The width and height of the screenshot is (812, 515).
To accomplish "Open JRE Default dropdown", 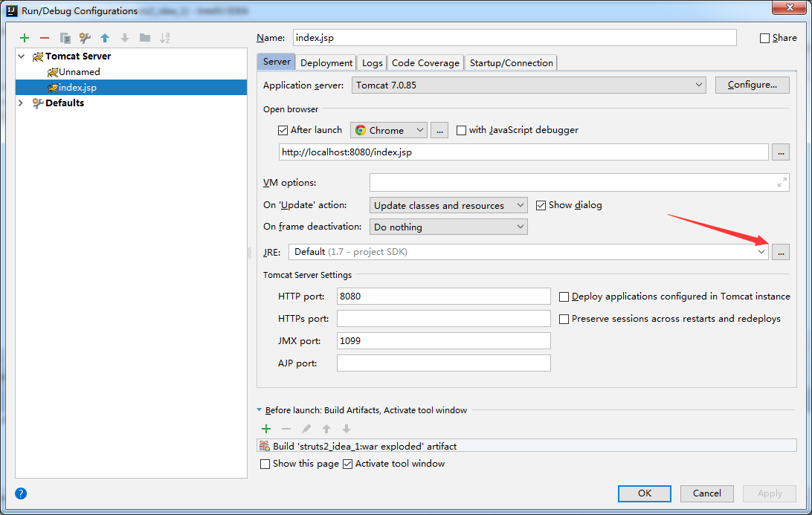I will pos(528,252).
